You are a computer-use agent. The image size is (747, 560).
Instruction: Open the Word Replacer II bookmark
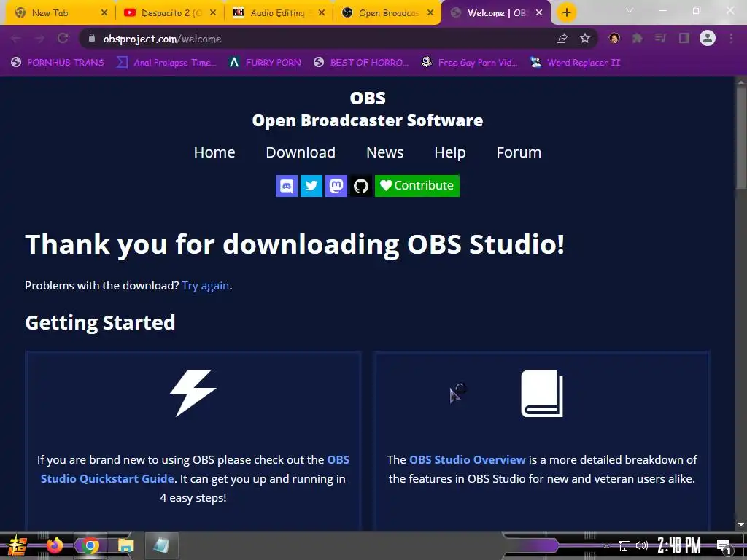coord(576,63)
